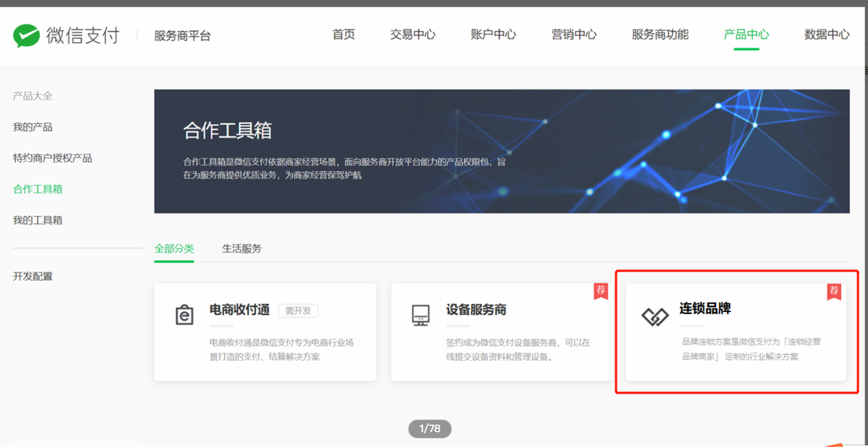Viewport: 868px width, 447px height.
Task: Open the 设备服务商 product card title
Action: coord(476,310)
